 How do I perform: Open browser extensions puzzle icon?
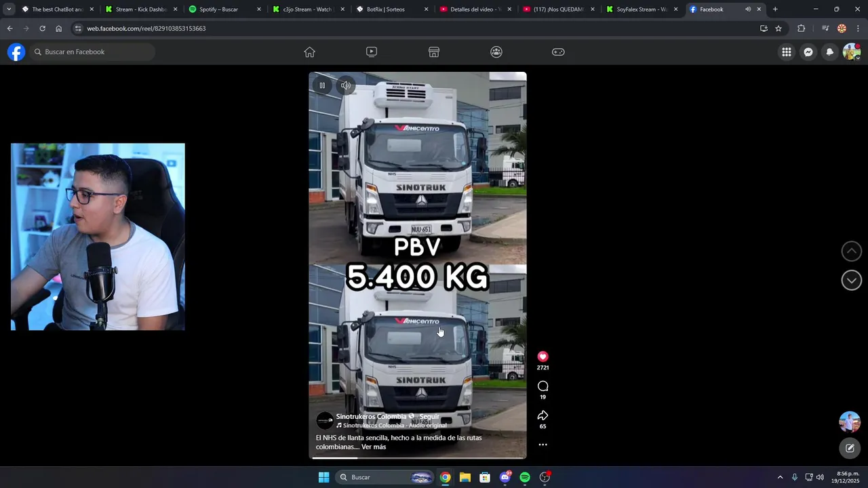click(x=802, y=28)
